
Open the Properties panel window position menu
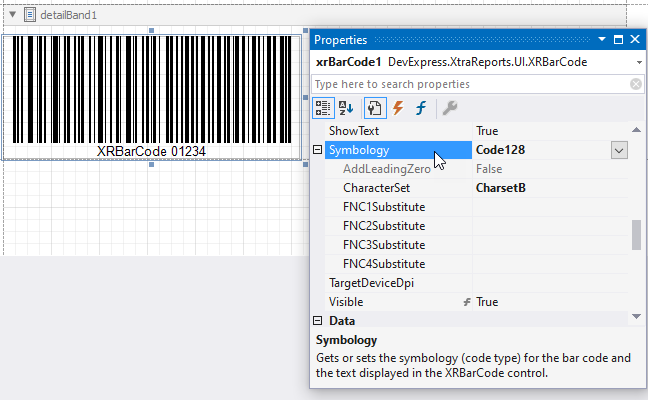click(602, 39)
